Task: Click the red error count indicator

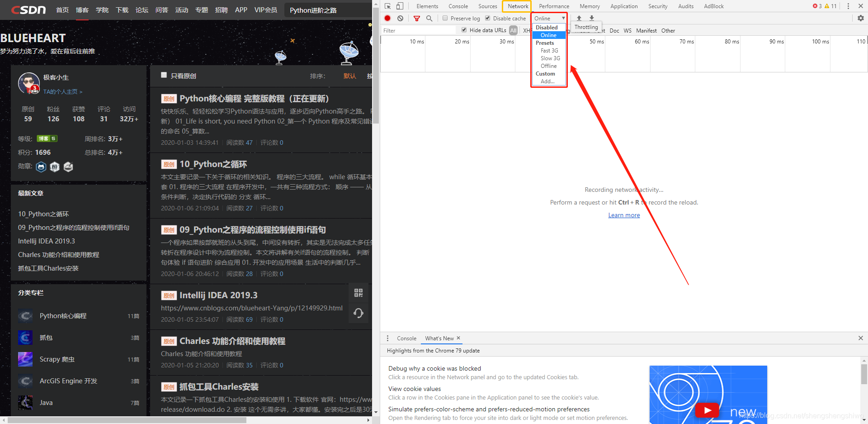Action: [817, 6]
